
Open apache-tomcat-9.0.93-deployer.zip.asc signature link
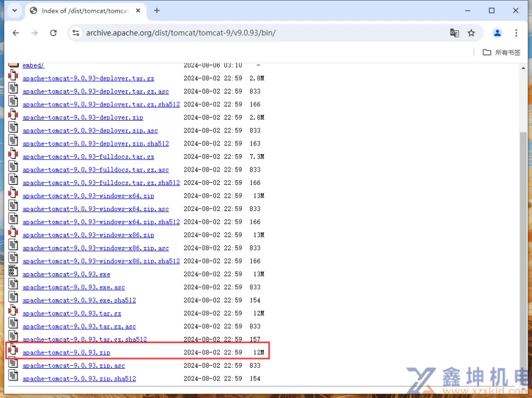(x=90, y=131)
